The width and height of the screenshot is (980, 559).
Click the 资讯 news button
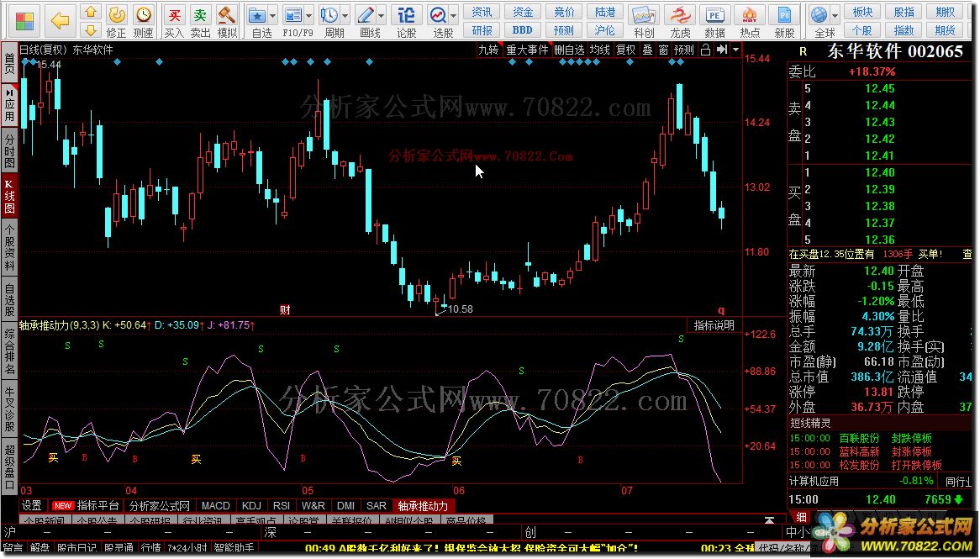pyautogui.click(x=482, y=12)
